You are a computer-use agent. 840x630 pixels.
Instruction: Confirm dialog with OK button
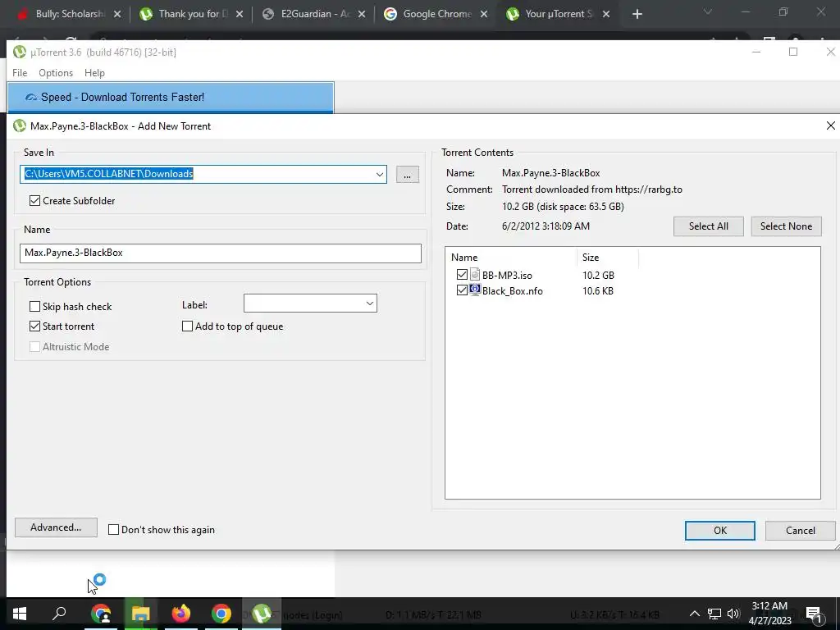point(720,531)
